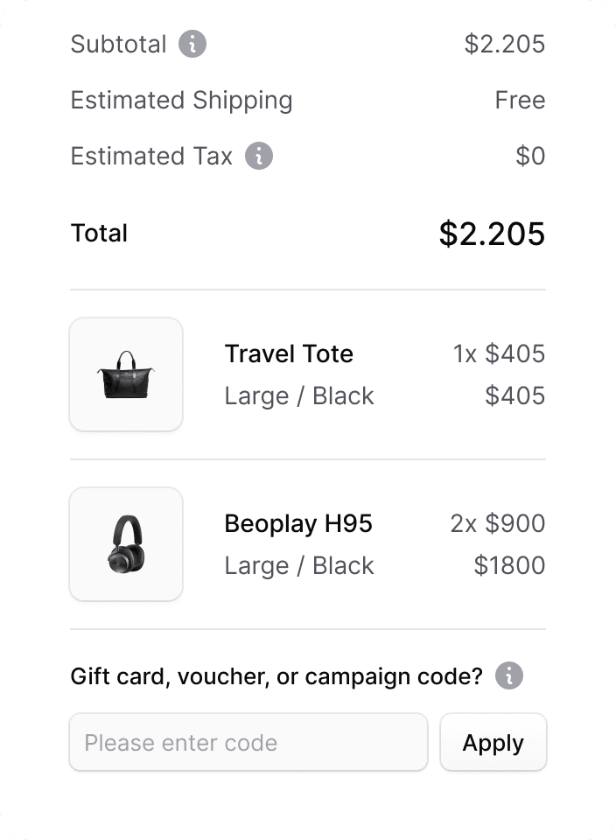Image resolution: width=616 pixels, height=840 pixels.
Task: Focus the 'Please enter code' field
Action: coord(248,742)
